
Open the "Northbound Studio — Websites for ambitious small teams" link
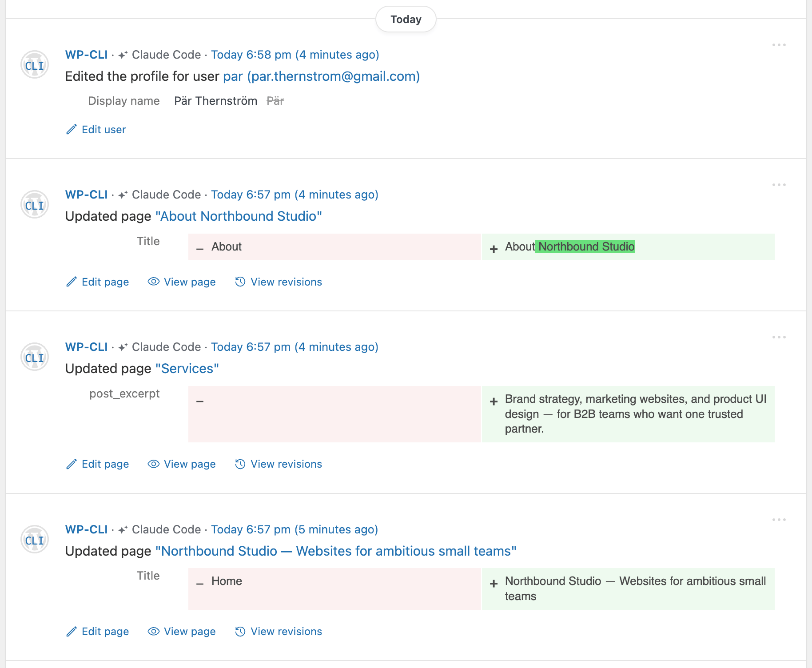point(336,551)
